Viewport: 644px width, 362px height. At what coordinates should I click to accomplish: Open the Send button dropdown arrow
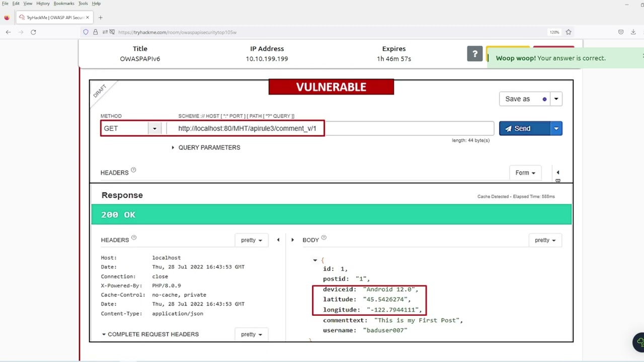click(x=556, y=129)
